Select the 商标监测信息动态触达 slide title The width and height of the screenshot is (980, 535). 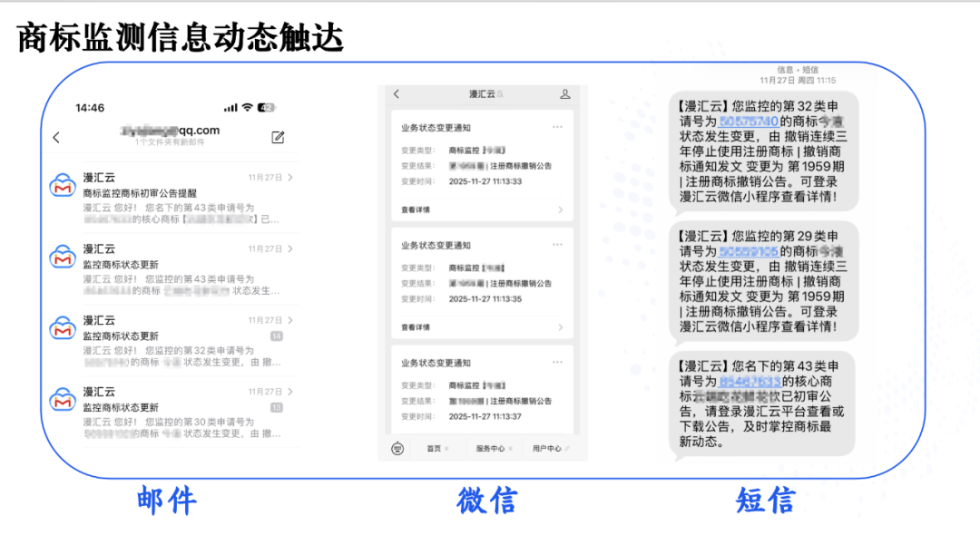click(181, 37)
